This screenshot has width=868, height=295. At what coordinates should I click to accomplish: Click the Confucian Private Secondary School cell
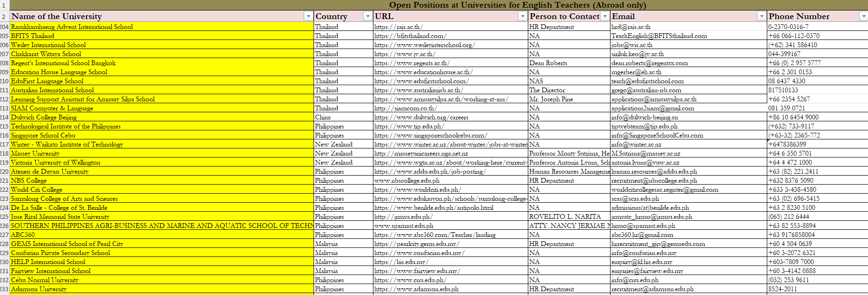162,253
